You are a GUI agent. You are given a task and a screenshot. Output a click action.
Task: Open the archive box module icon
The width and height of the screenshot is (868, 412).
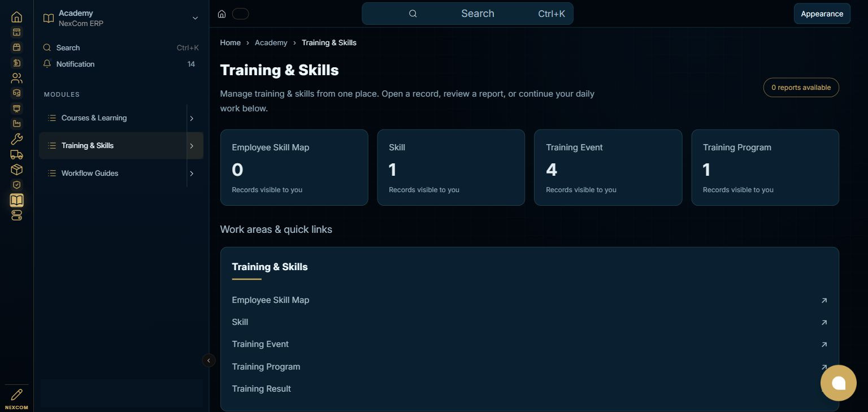click(17, 32)
